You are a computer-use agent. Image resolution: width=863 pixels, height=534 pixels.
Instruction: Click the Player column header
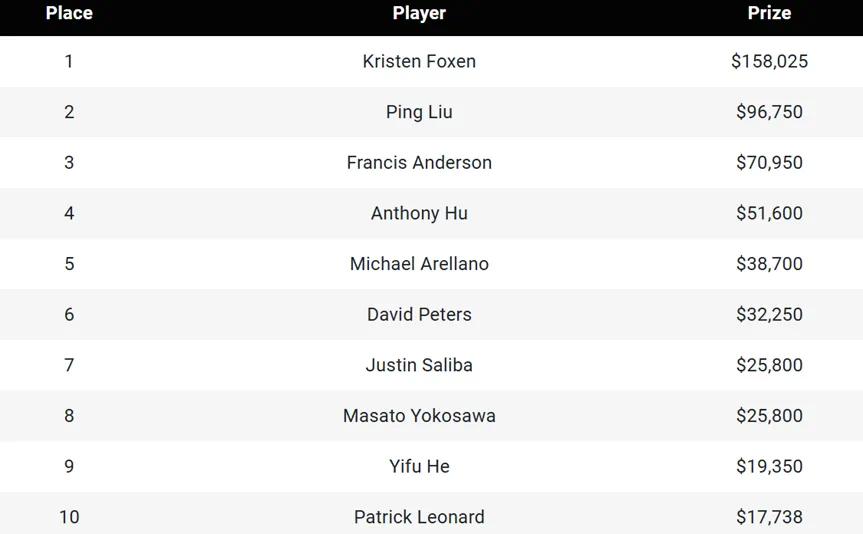click(419, 13)
